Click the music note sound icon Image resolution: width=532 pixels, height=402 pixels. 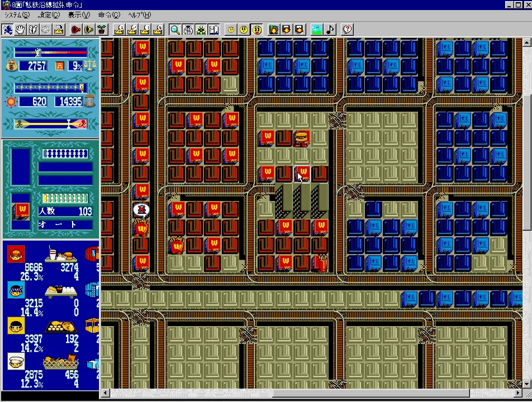click(x=329, y=30)
